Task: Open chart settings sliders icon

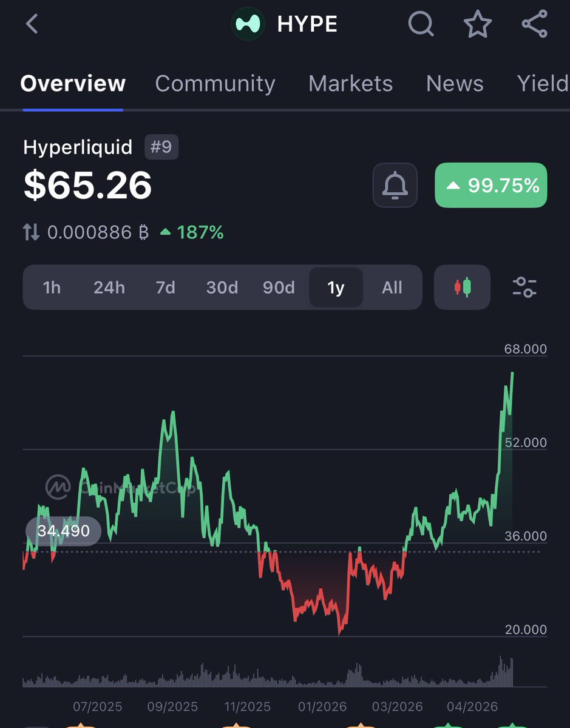Action: coord(524,287)
